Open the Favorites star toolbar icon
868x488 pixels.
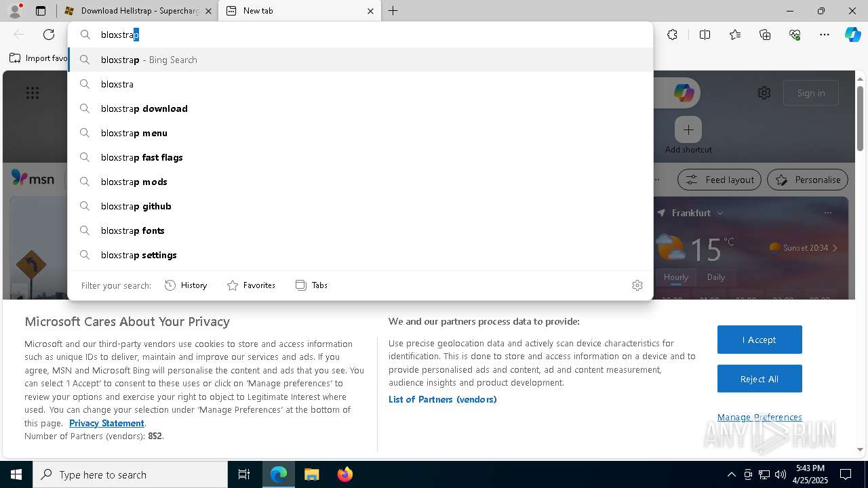[735, 35]
